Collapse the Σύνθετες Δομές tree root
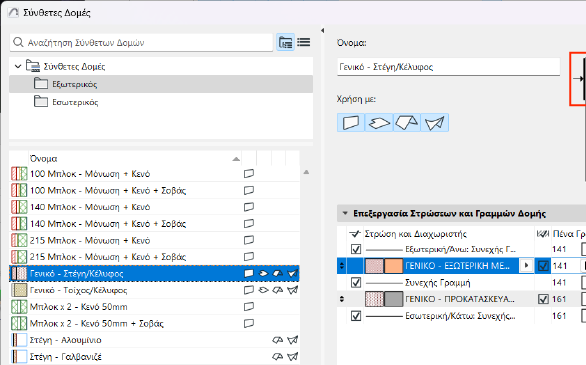586x365 pixels. (18, 66)
